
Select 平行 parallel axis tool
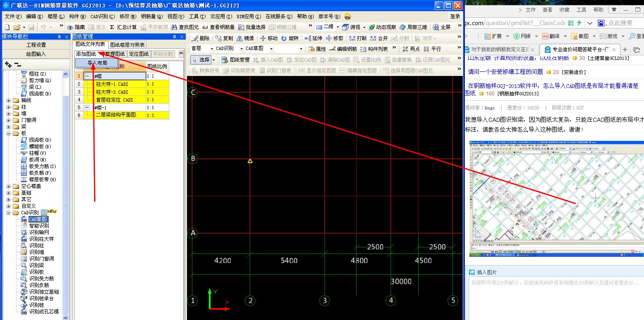432,49
